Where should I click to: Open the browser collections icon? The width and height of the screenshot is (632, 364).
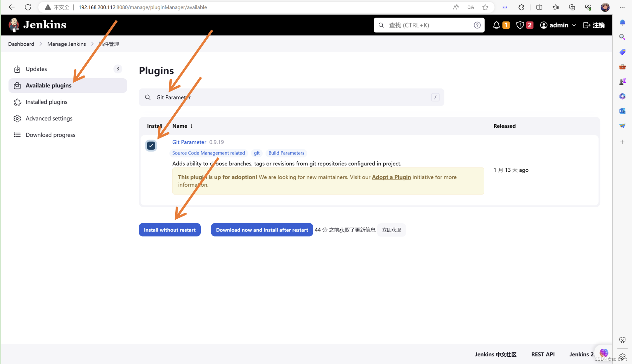(x=572, y=7)
